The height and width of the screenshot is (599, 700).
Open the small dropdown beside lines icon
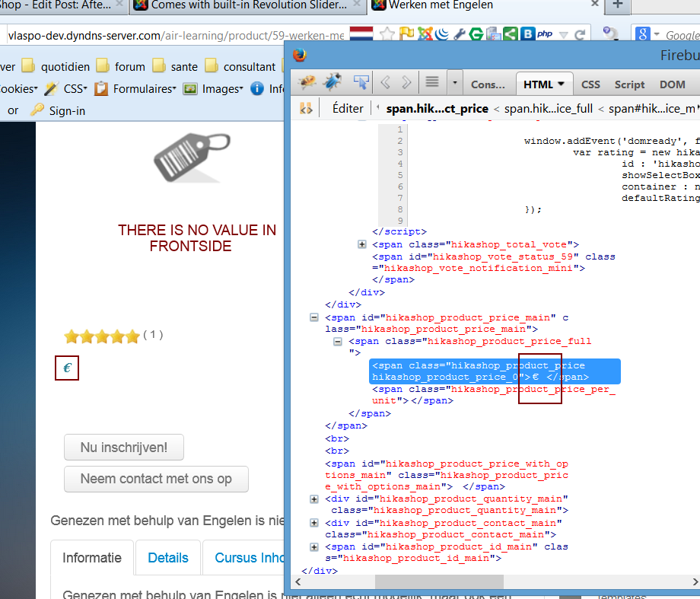pos(454,82)
